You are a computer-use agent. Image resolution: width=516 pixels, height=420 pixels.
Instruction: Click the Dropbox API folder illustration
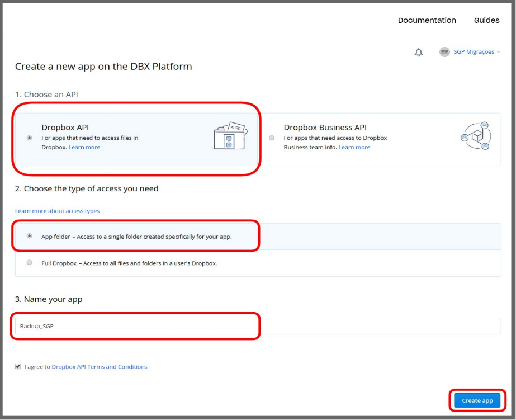(230, 136)
